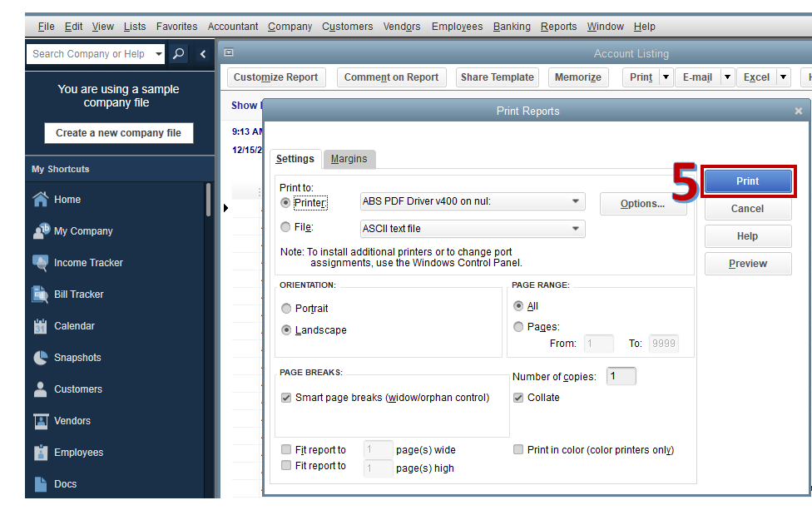Select the File radio button
The height and width of the screenshot is (510, 812).
285,227
